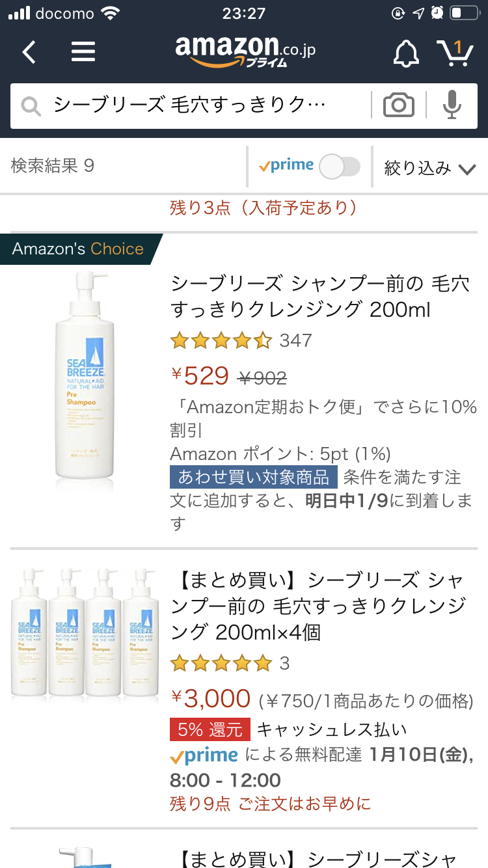Tap the Amazon's Choice badge

click(x=78, y=249)
